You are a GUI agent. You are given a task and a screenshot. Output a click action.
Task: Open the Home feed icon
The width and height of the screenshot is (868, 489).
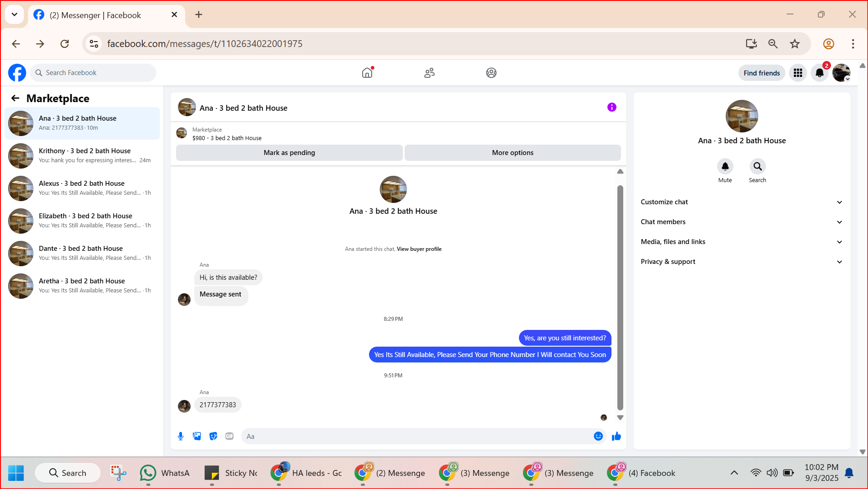coord(368,72)
